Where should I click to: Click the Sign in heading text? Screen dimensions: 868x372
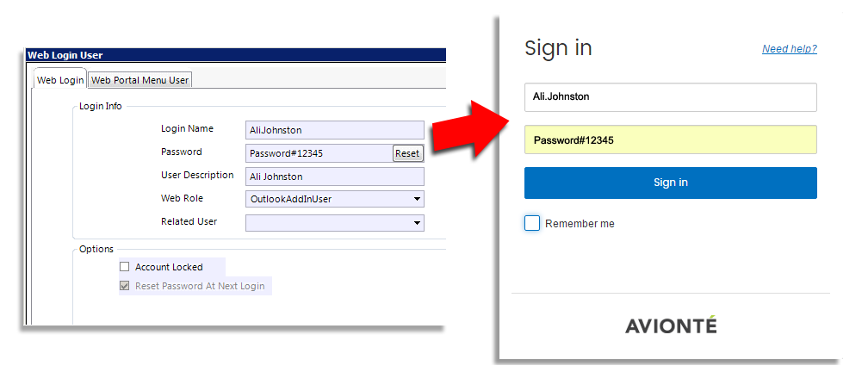point(558,48)
